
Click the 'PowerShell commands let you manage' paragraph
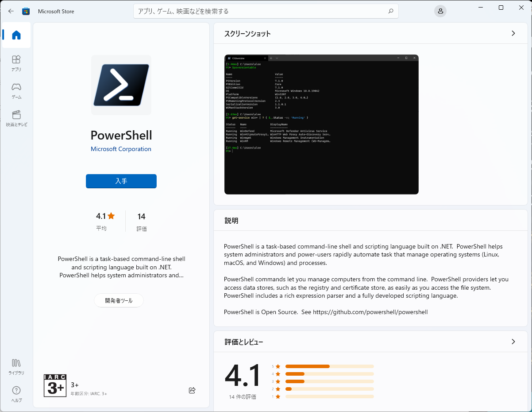coord(366,288)
